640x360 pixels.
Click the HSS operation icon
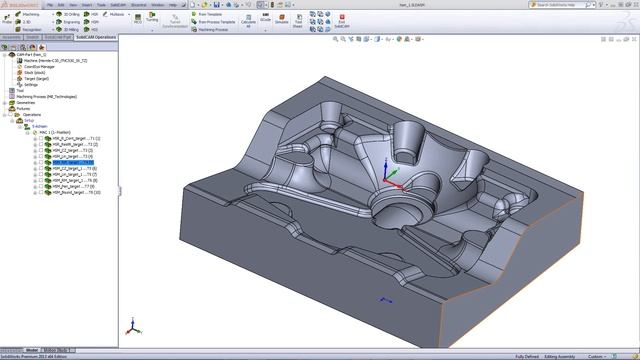87,29
